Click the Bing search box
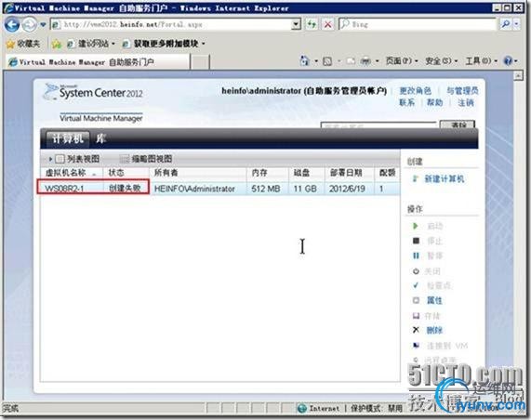 pyautogui.click(x=418, y=24)
